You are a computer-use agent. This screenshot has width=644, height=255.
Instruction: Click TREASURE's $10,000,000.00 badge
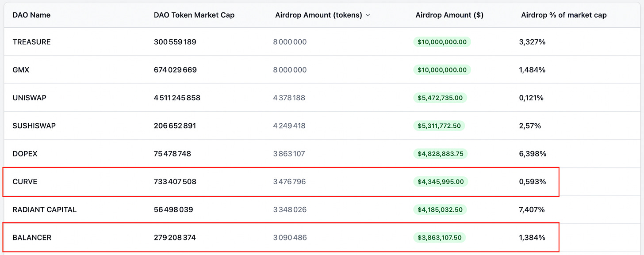tap(442, 42)
